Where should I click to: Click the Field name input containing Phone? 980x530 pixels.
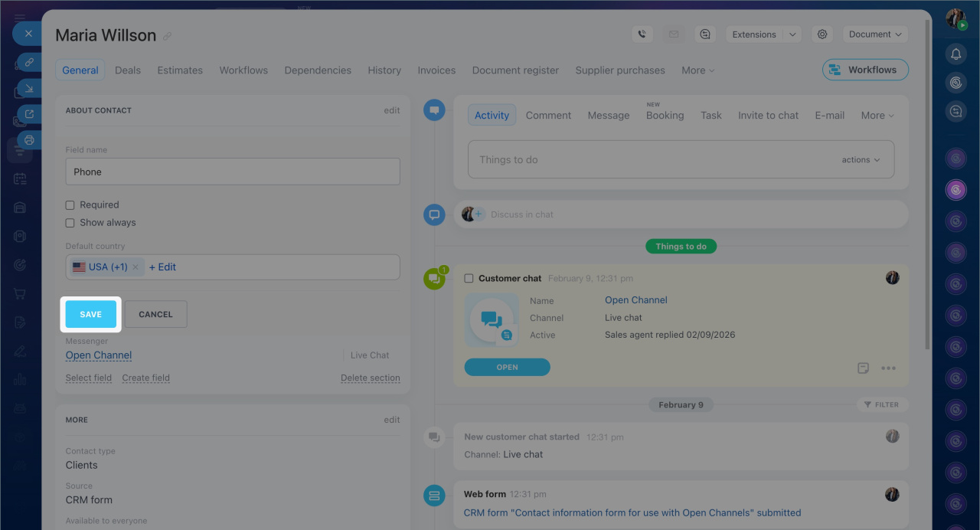pos(233,172)
